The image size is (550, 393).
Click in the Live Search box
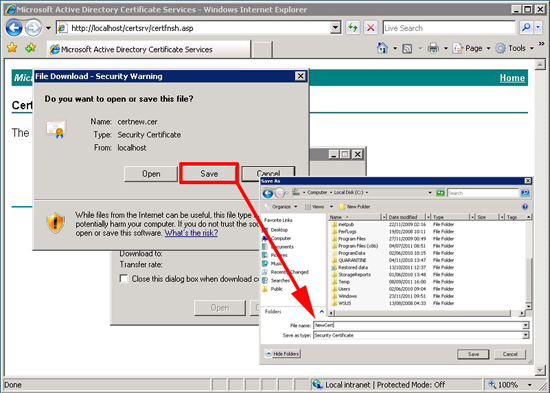(449, 28)
